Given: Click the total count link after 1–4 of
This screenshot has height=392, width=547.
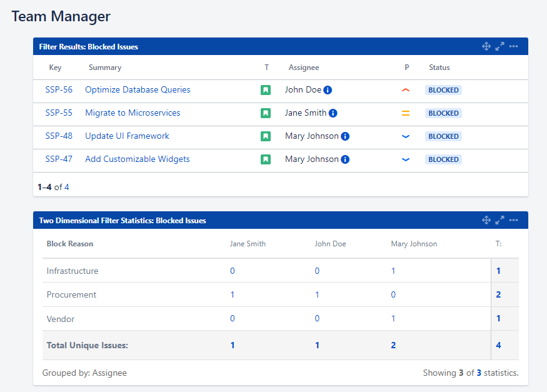Looking at the screenshot, I should point(67,187).
